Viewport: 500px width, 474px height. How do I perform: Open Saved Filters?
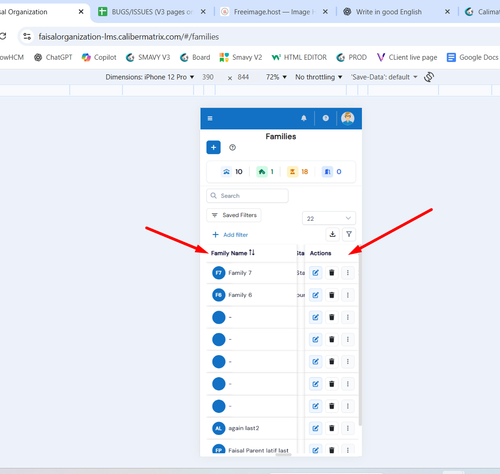click(x=234, y=215)
